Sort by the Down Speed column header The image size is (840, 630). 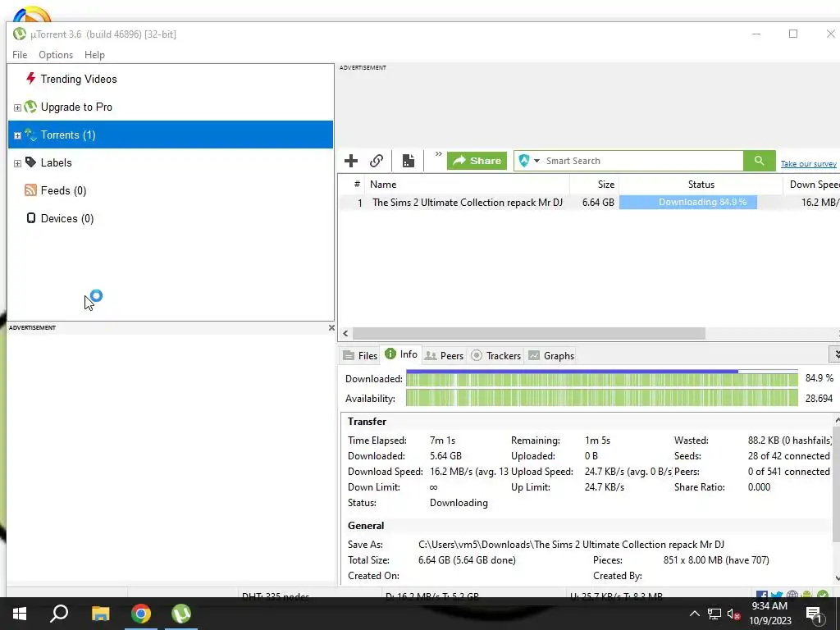point(811,185)
